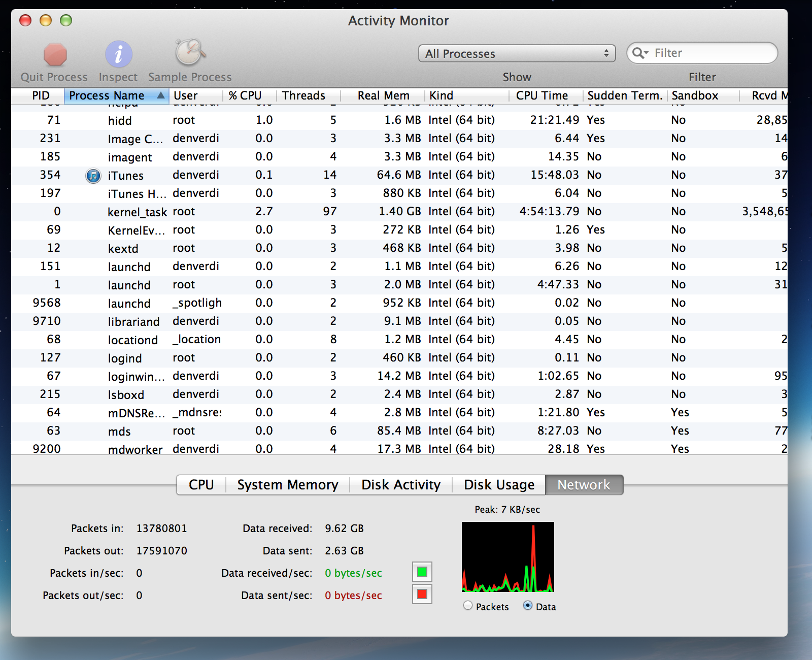Open the Inspect info icon

click(119, 54)
